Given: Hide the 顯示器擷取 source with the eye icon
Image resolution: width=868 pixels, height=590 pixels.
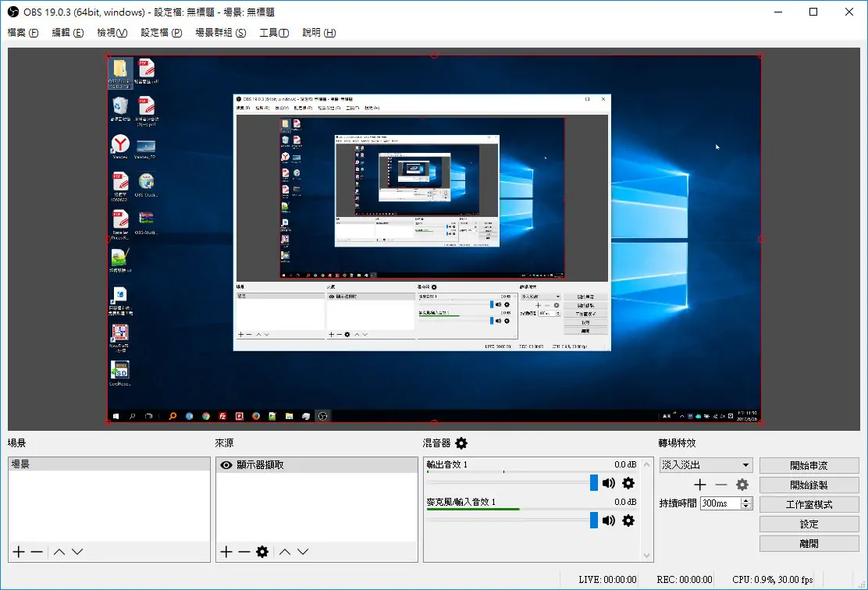Looking at the screenshot, I should tap(226, 464).
